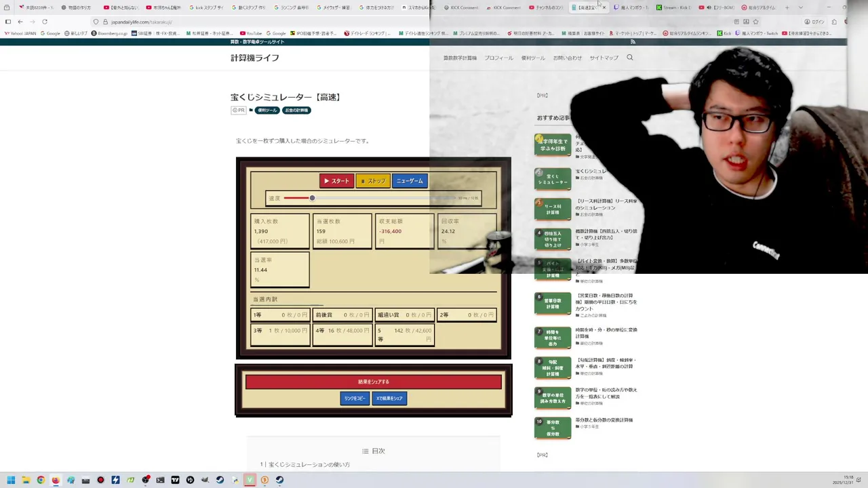Open the Yahoo! JAPAN bookmark

coord(20,33)
